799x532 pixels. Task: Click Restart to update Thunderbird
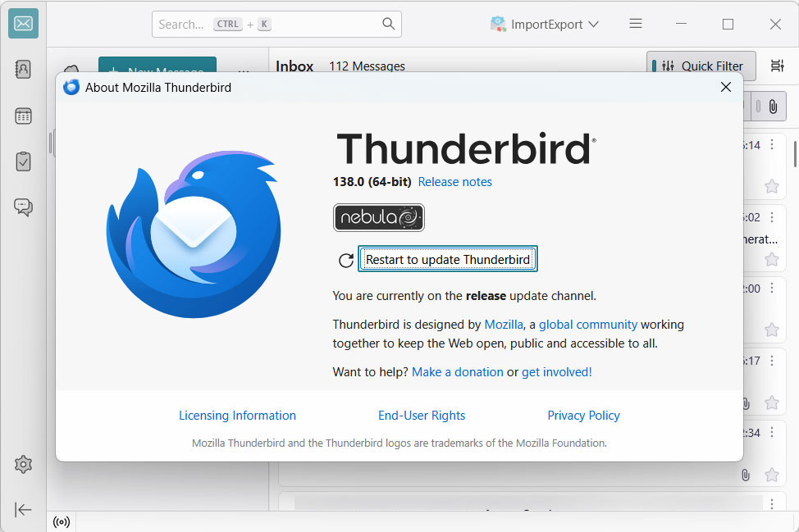(447, 258)
